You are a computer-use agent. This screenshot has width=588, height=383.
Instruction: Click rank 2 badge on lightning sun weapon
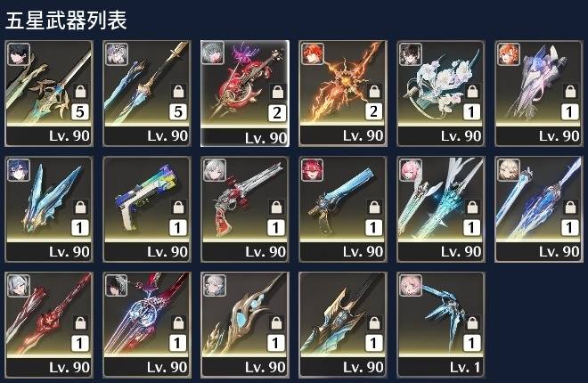[x=373, y=111]
